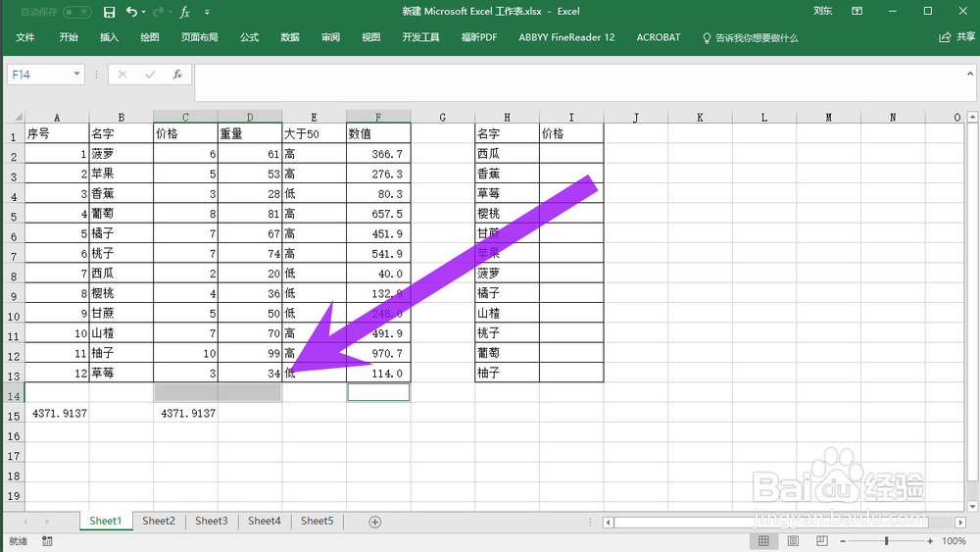Open the 绘图 ribbon tab
980x552 pixels.
pos(149,37)
